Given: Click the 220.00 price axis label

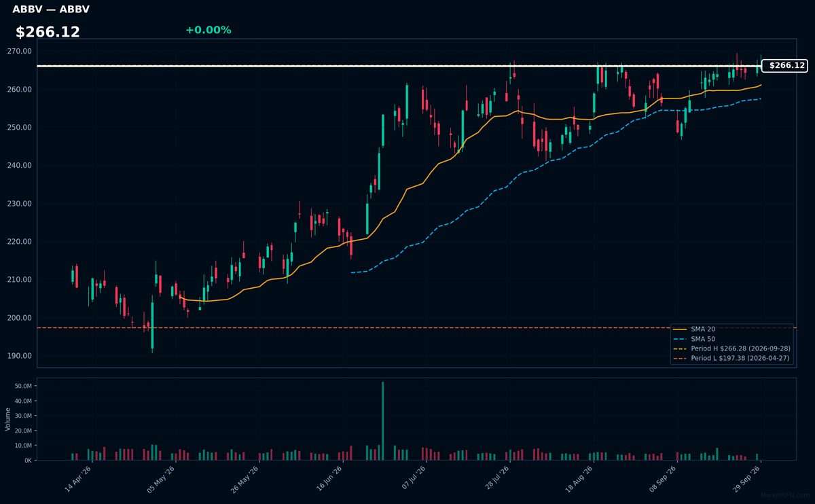Looking at the screenshot, I should (20, 242).
